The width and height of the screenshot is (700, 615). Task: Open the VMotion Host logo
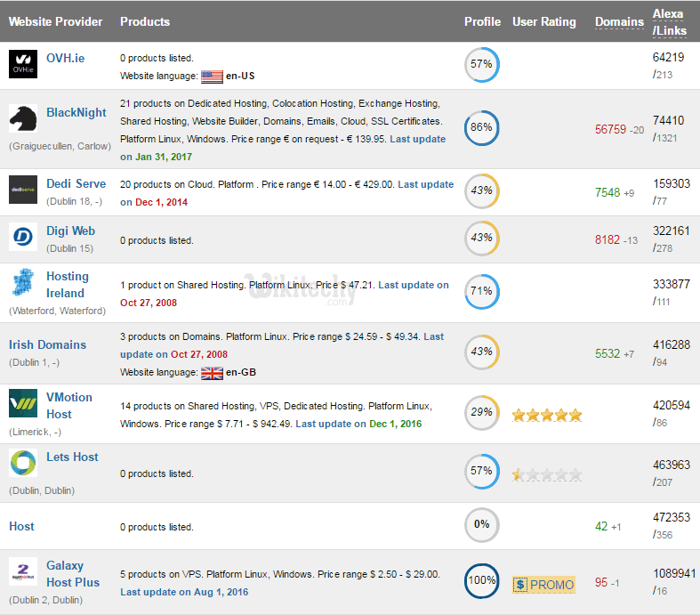coord(22,403)
